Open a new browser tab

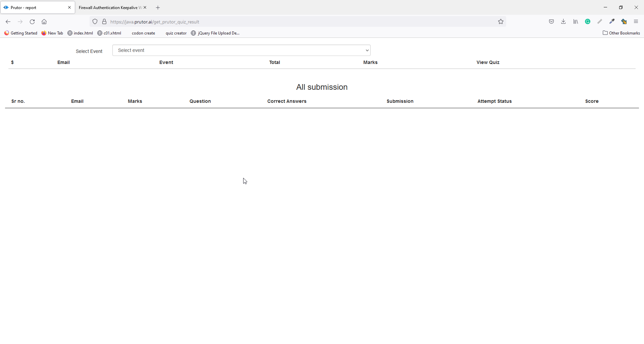(158, 8)
